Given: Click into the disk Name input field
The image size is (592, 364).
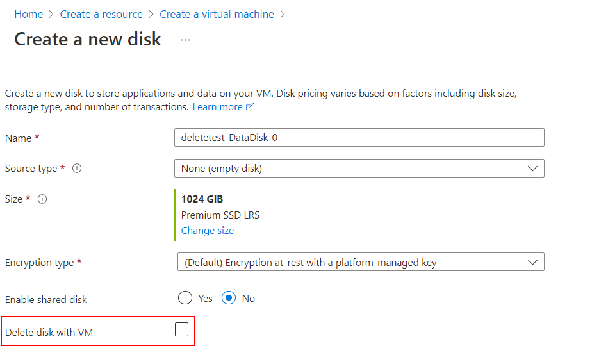Looking at the screenshot, I should tap(359, 137).
